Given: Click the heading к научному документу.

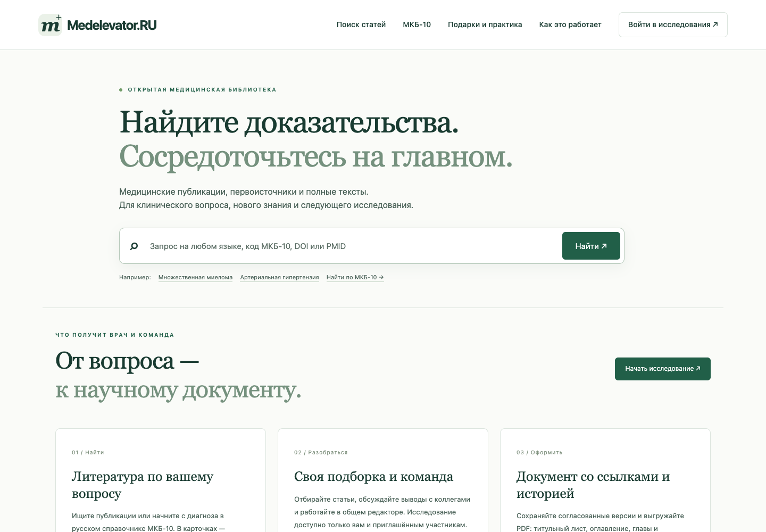Looking at the screenshot, I should (178, 390).
